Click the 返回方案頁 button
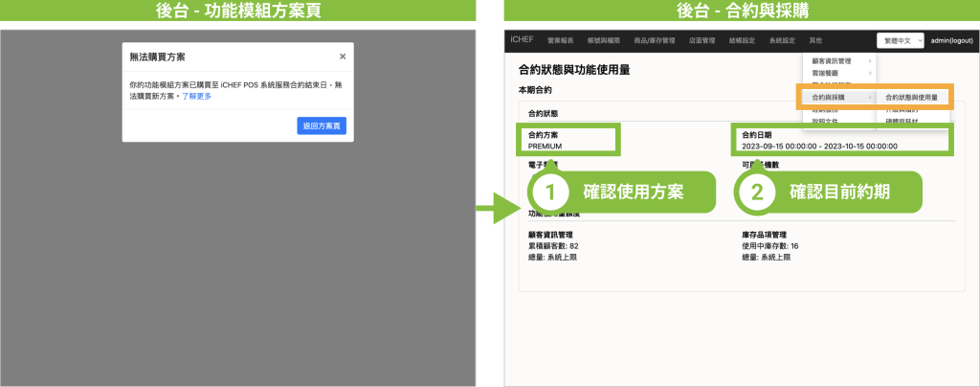 [322, 125]
